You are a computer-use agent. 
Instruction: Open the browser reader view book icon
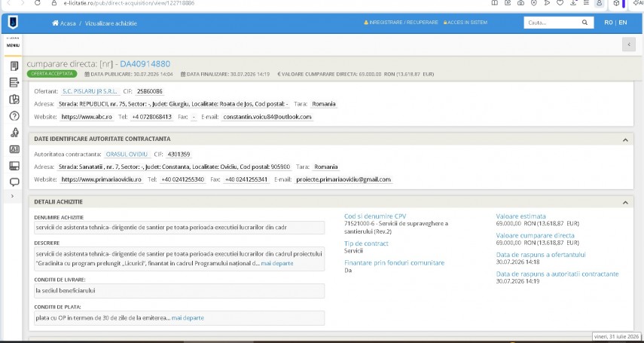point(495,3)
